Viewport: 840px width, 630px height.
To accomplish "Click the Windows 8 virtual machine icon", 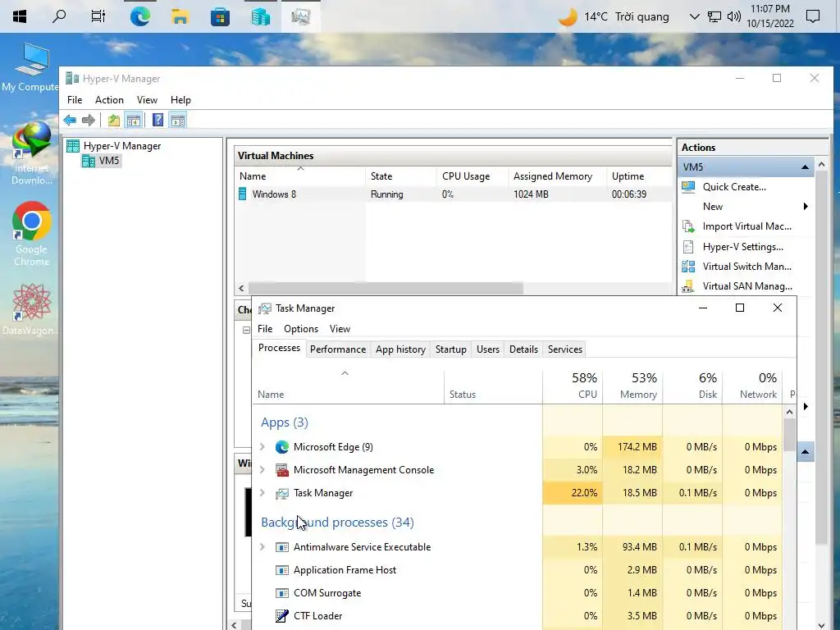I will [242, 194].
